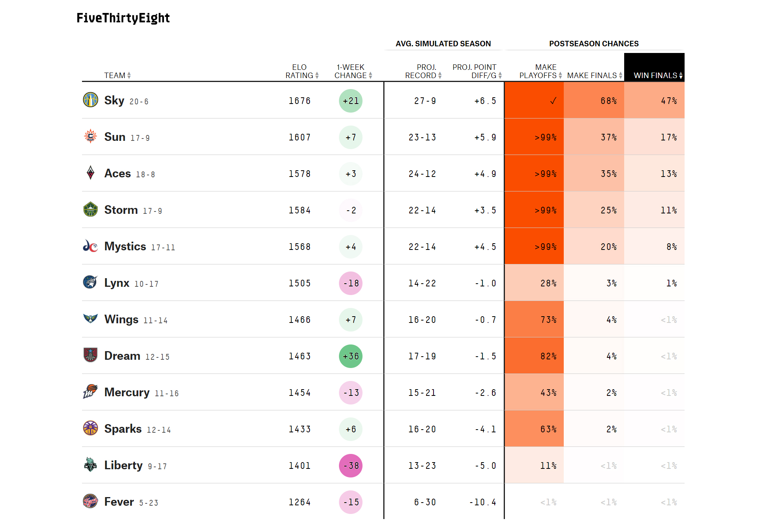Open the FiveThirtyEight home link

point(123,18)
